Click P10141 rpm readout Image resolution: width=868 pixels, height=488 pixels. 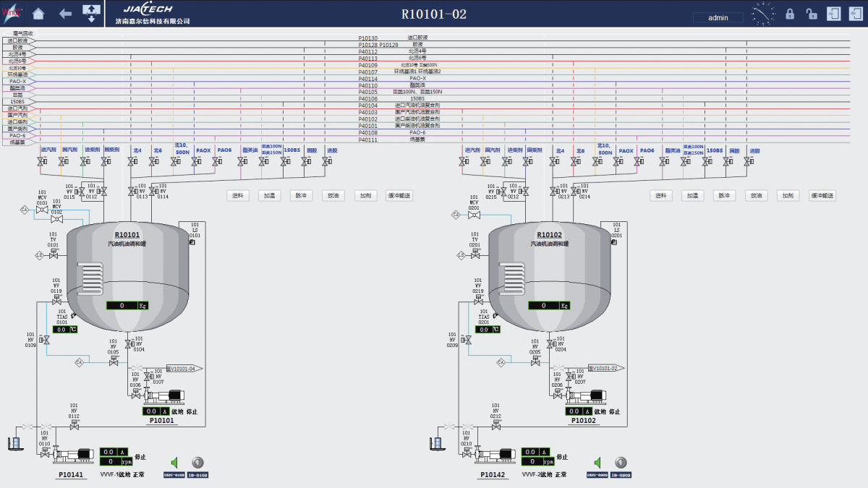[x=114, y=461]
